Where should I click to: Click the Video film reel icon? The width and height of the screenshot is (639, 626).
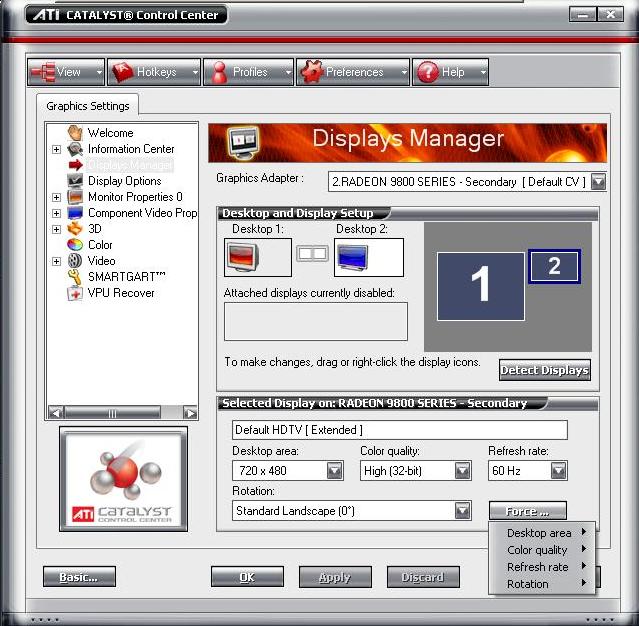click(75, 261)
